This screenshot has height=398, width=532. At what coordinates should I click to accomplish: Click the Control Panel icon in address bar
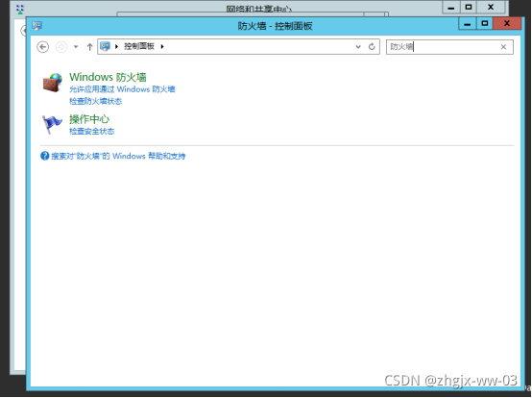106,46
